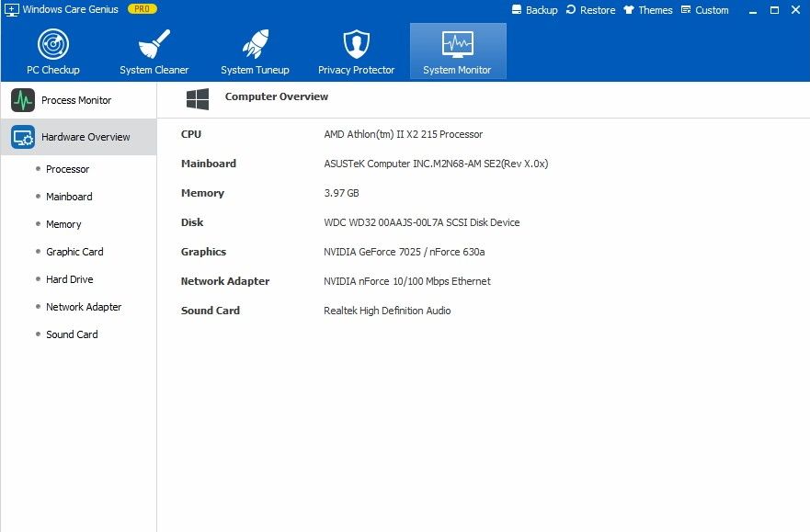
Task: Open Mainboard details in sidebar
Action: (x=69, y=197)
